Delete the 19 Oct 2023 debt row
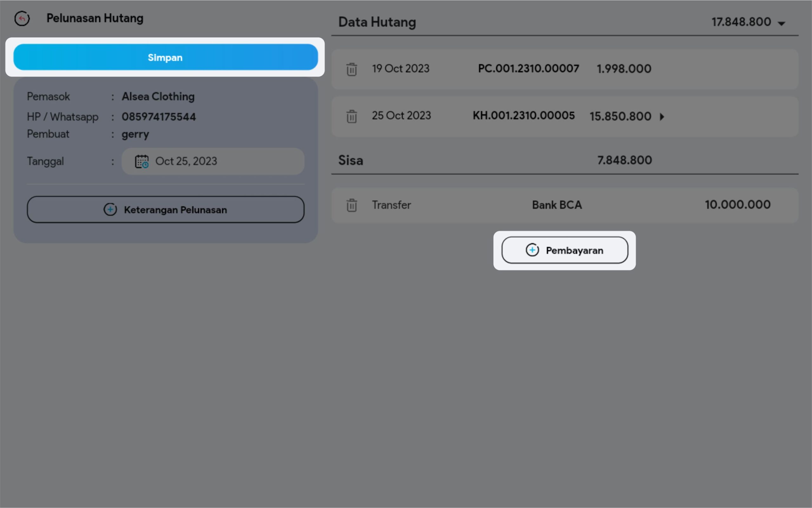812x508 pixels. pyautogui.click(x=351, y=69)
